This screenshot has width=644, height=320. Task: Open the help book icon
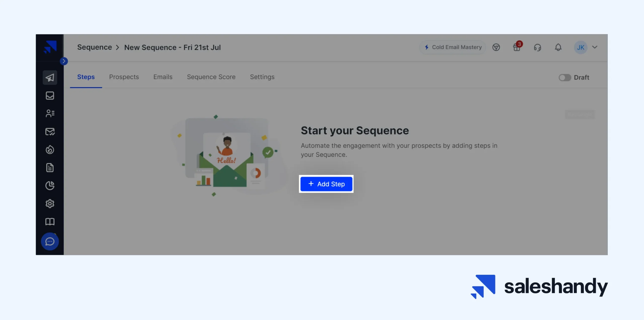50,222
